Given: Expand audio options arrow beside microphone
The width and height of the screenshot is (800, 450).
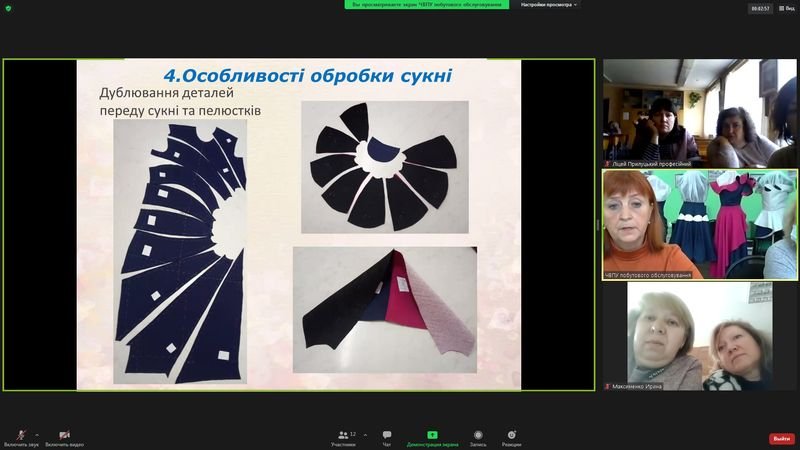Looking at the screenshot, I should (x=37, y=435).
